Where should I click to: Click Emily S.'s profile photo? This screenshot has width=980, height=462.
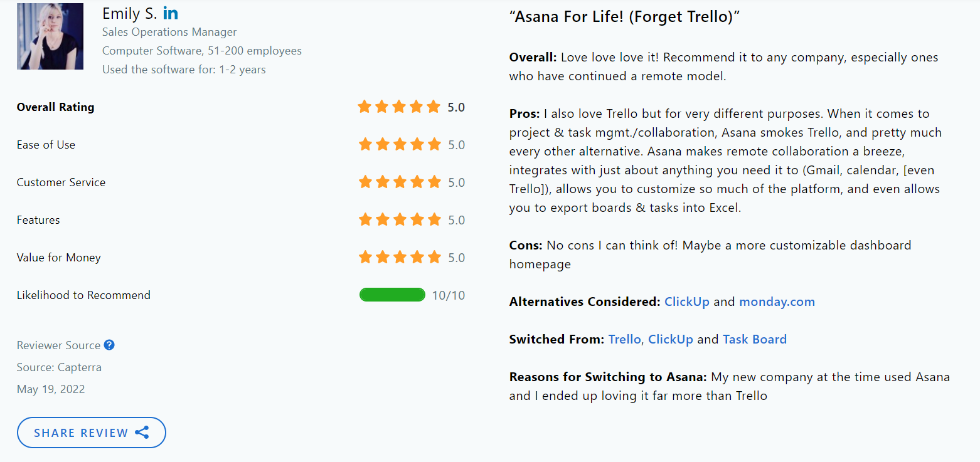coord(50,36)
